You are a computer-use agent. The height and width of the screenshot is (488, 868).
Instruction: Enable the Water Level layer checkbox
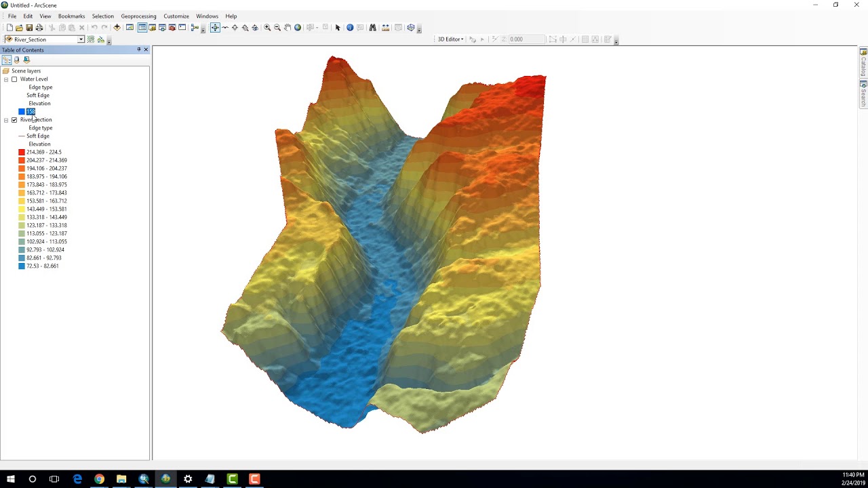click(x=14, y=79)
